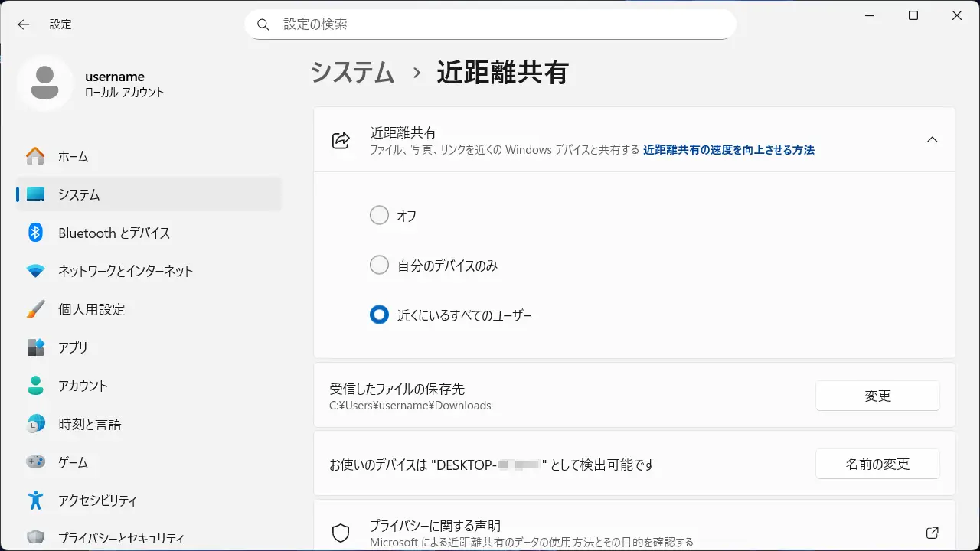980x551 pixels.
Task: Click the Time and language globe icon
Action: (35, 424)
